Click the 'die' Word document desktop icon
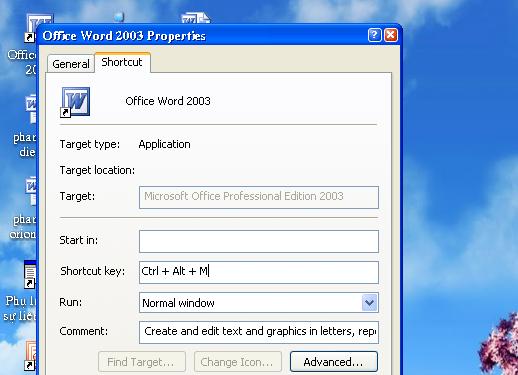Image resolution: width=518 pixels, height=375 pixels. pyautogui.click(x=31, y=108)
